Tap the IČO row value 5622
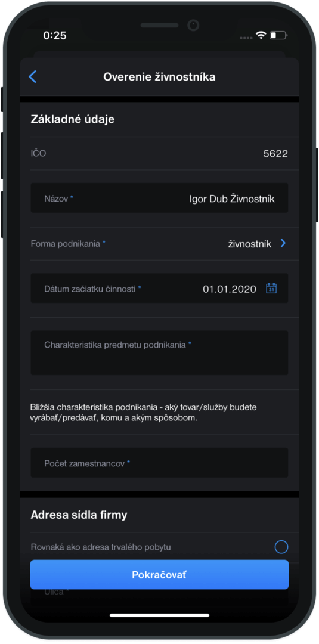Viewport: 319px width, 644px height. point(275,154)
